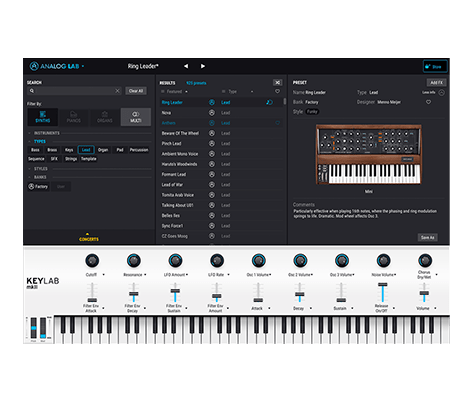The image size is (473, 400).
Task: Click the LFO Rate knob
Action: click(217, 261)
